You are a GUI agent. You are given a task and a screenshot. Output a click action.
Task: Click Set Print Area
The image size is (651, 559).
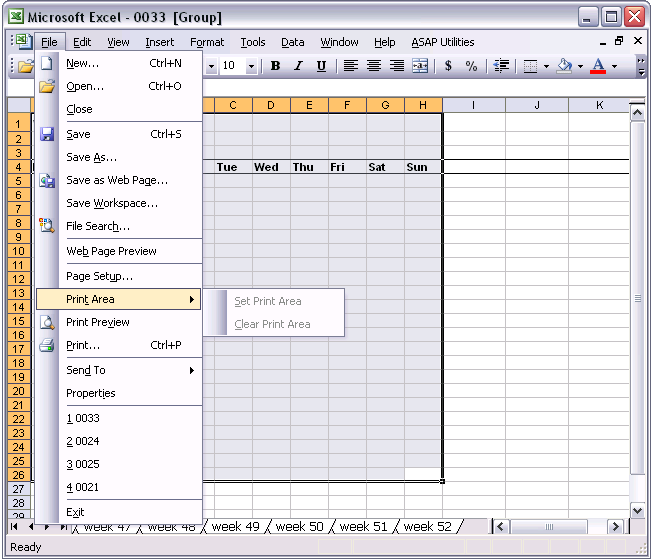tap(274, 301)
